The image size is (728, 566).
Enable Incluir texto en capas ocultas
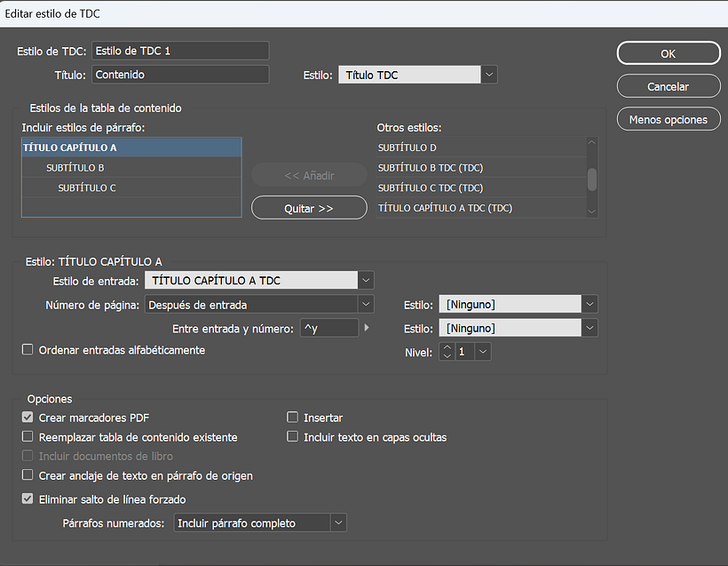pyautogui.click(x=292, y=437)
